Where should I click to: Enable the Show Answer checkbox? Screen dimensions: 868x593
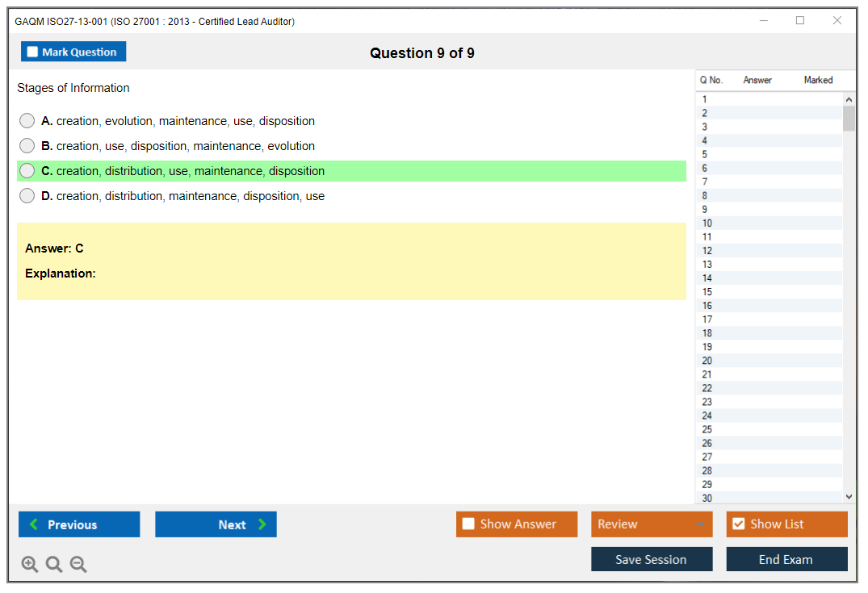pyautogui.click(x=468, y=524)
